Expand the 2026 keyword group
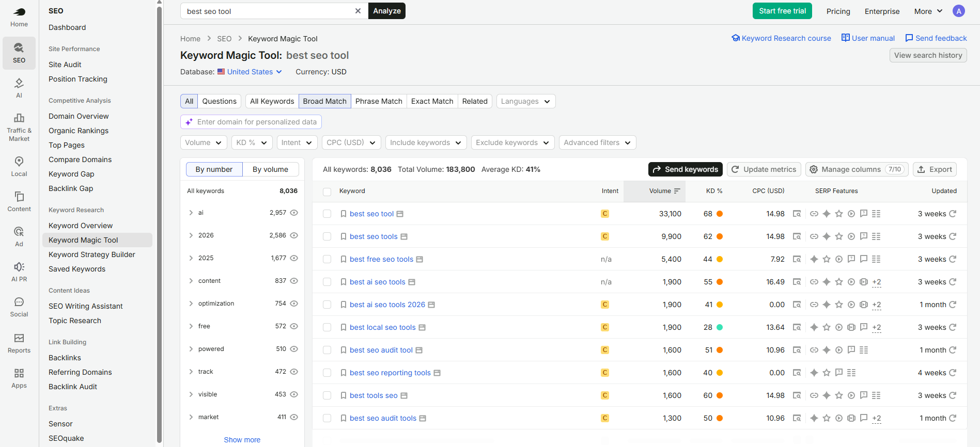Screen dimensions: 980x447 [x=191, y=235]
